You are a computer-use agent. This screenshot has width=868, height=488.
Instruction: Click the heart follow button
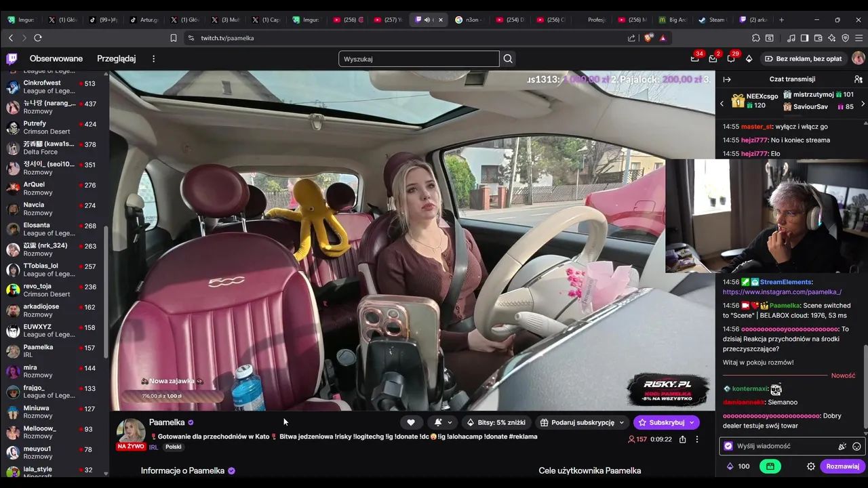(x=410, y=422)
